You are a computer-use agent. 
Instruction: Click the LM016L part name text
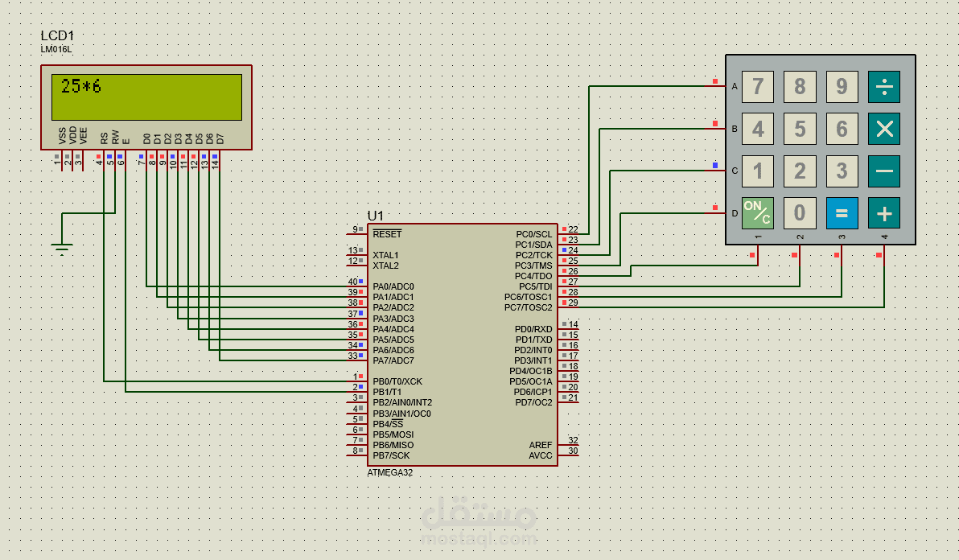56,50
